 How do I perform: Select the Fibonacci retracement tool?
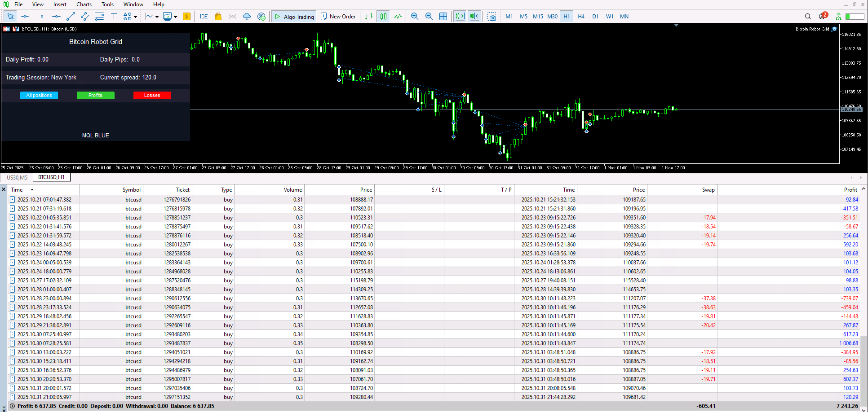99,17
